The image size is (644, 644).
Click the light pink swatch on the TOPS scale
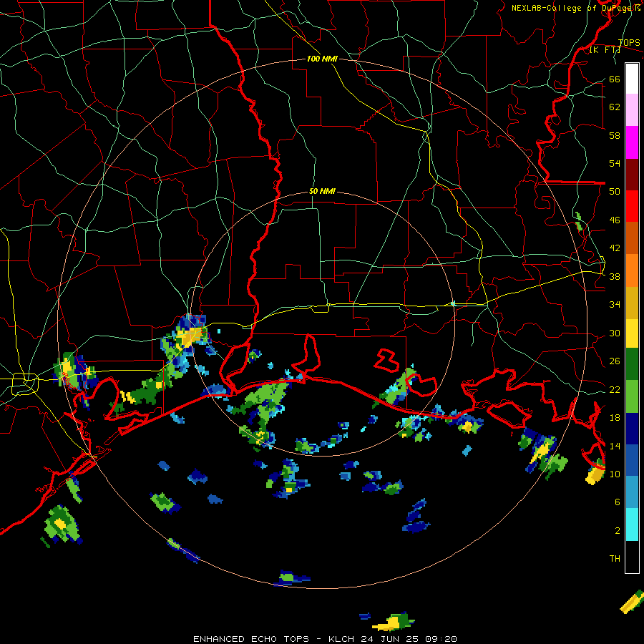[x=632, y=110]
